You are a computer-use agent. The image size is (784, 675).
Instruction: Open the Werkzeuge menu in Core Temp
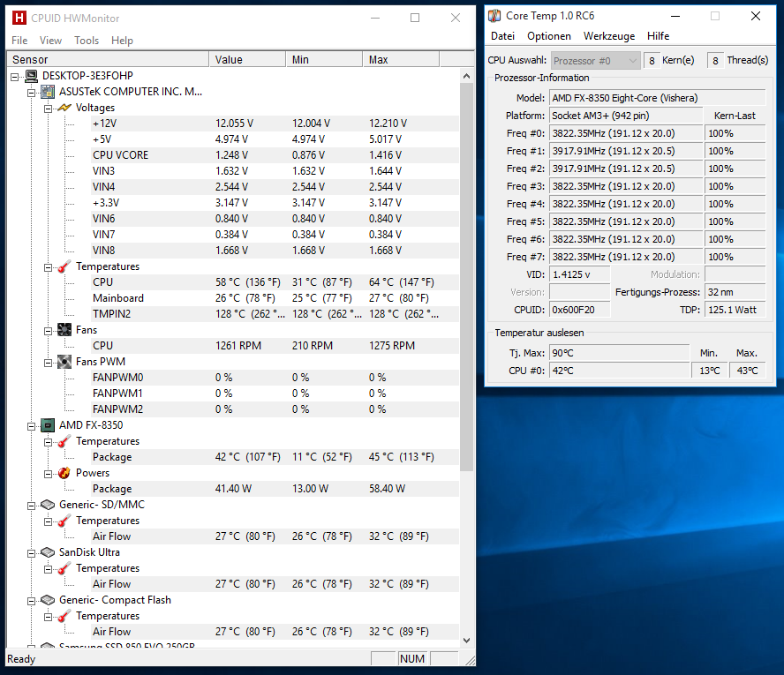[609, 36]
